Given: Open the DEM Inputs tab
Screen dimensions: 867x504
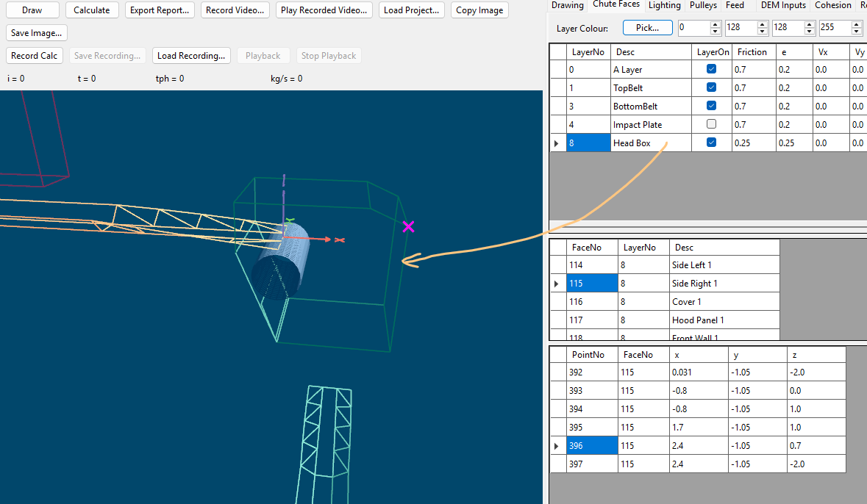Looking at the screenshot, I should tap(783, 5).
